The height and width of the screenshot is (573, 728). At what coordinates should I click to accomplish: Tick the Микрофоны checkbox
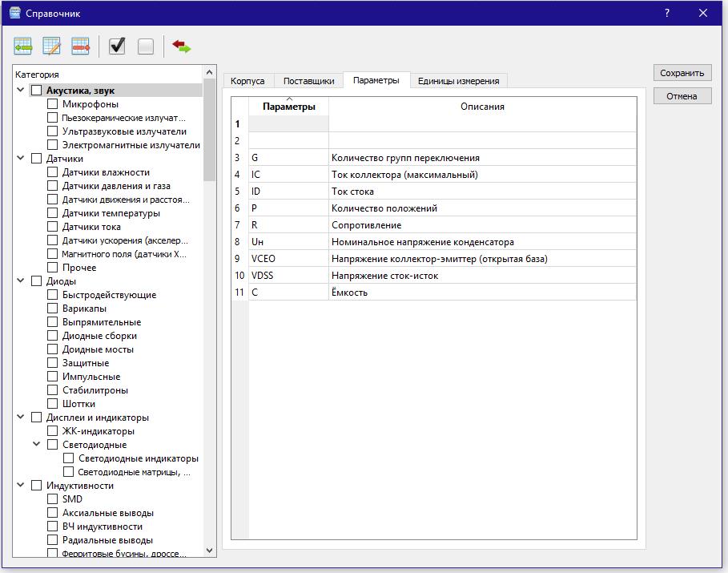click(53, 104)
